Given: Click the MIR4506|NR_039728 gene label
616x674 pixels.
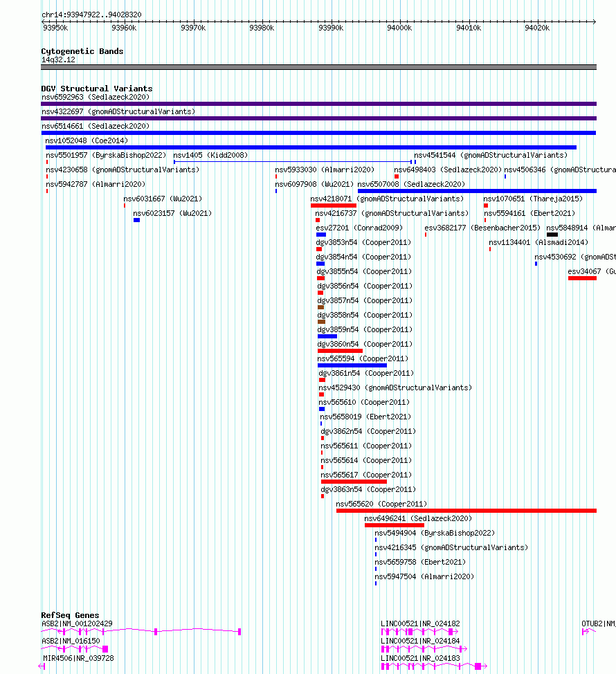Looking at the screenshot, I should (x=79, y=659).
